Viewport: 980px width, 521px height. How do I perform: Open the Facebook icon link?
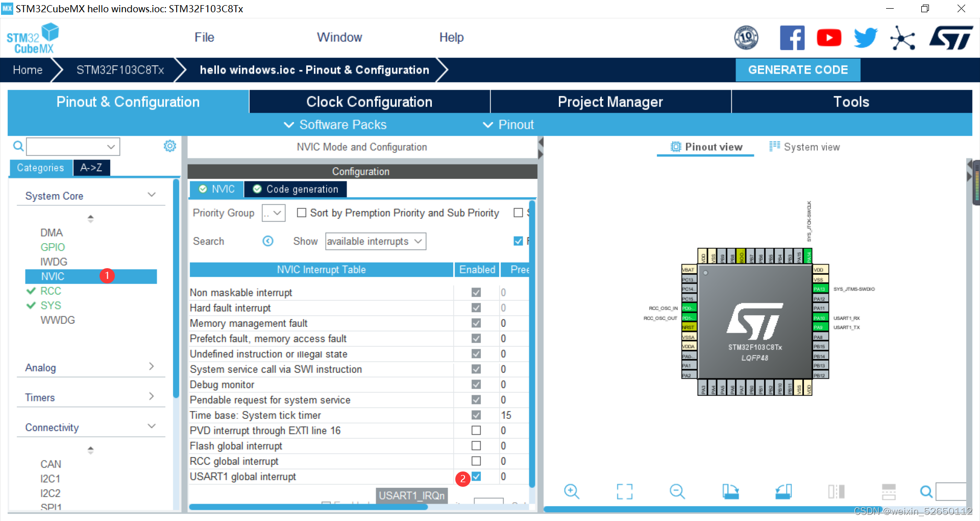point(792,38)
